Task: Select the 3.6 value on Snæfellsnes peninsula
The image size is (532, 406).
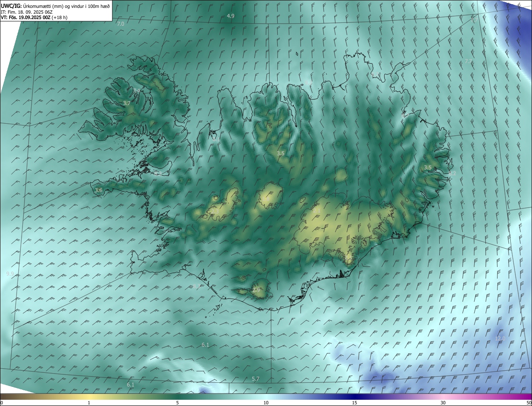Action: point(99,190)
